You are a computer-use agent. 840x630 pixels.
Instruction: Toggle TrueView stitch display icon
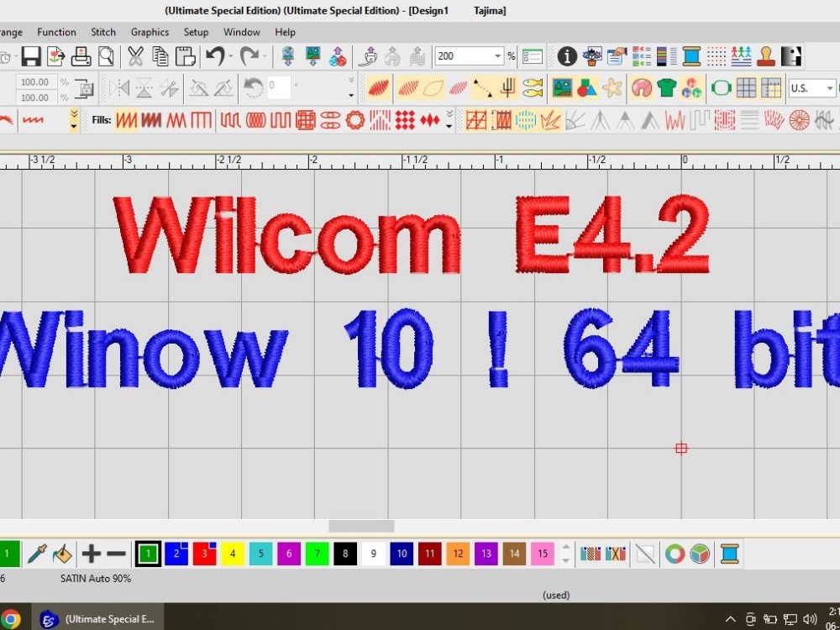coord(379,88)
